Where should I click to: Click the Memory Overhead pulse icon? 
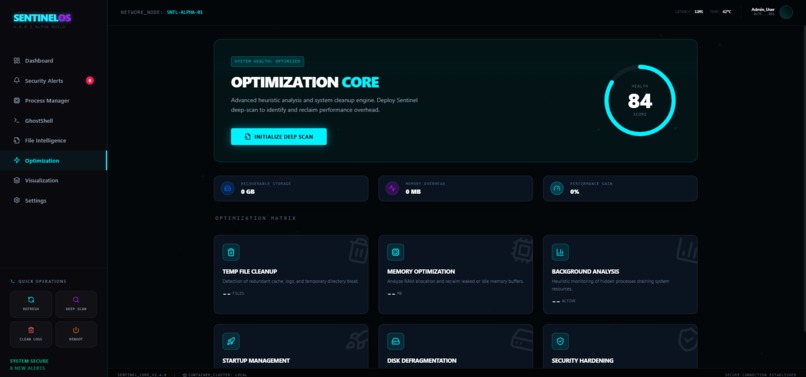tap(392, 188)
